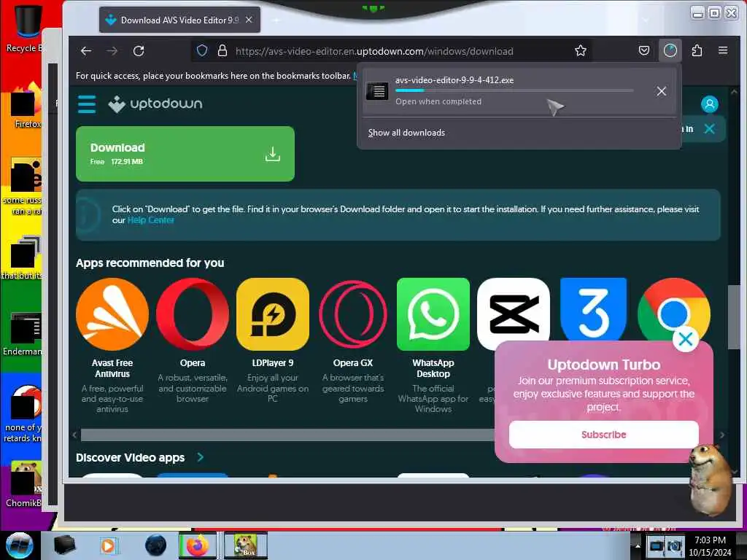This screenshot has height=560, width=747.
Task: Open the Windows Start orb
Action: coord(20,545)
